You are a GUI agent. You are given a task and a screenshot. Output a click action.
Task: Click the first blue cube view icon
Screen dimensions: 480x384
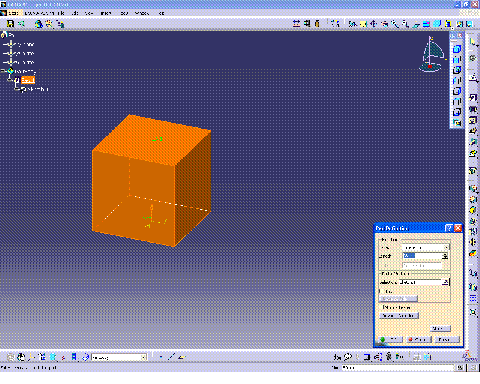click(457, 49)
